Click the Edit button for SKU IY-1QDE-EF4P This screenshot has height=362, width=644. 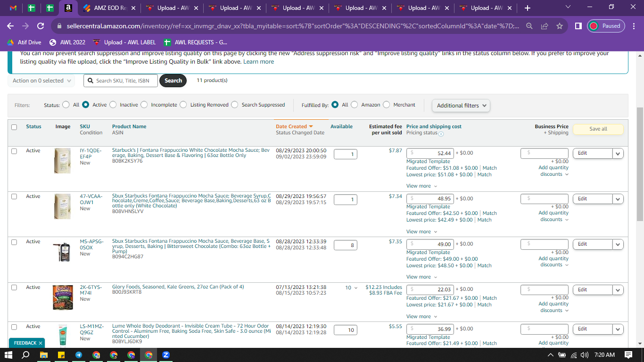click(x=593, y=153)
